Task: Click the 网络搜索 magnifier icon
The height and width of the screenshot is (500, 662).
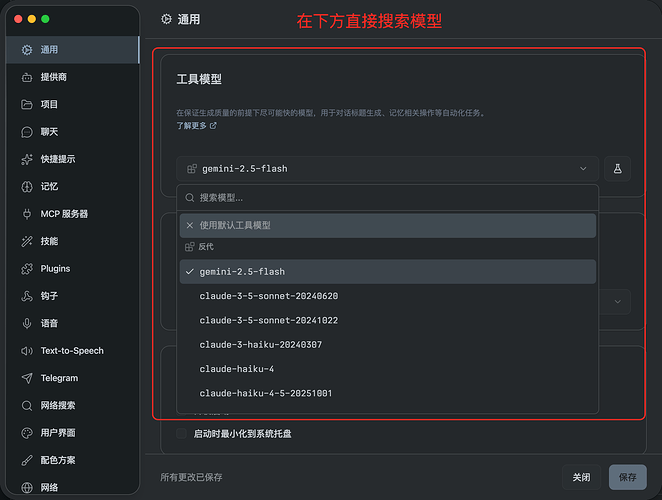Action: [x=27, y=405]
